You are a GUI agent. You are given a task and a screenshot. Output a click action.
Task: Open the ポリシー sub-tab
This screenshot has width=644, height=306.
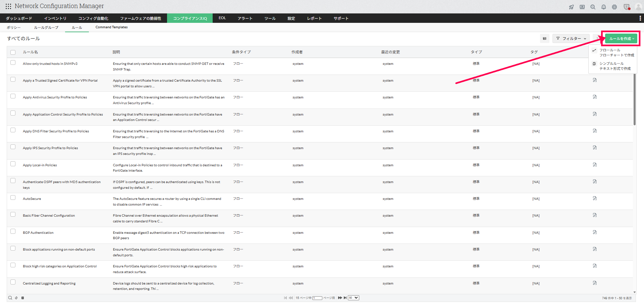pyautogui.click(x=14, y=28)
